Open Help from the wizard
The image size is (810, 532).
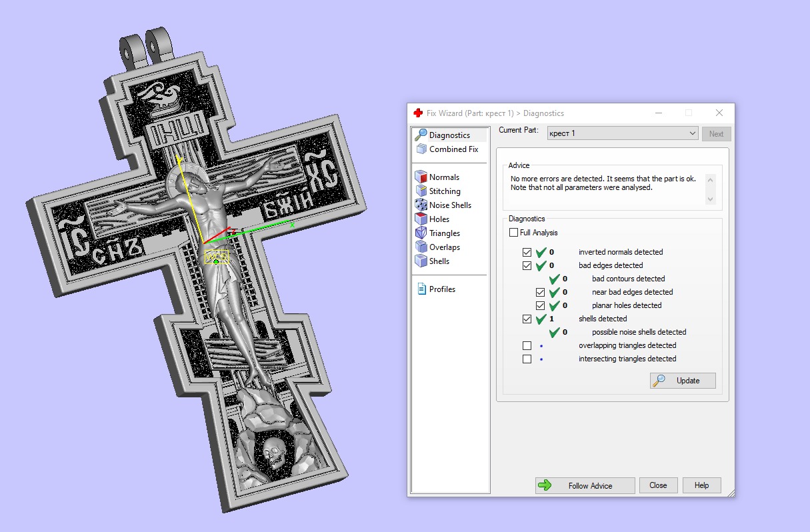click(x=701, y=485)
